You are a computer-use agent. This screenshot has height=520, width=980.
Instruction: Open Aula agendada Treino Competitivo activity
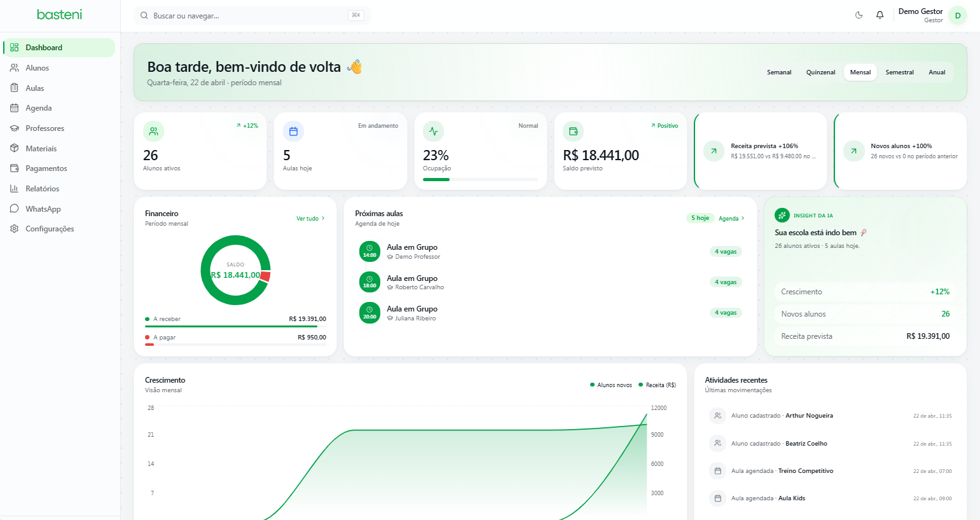tap(830, 471)
